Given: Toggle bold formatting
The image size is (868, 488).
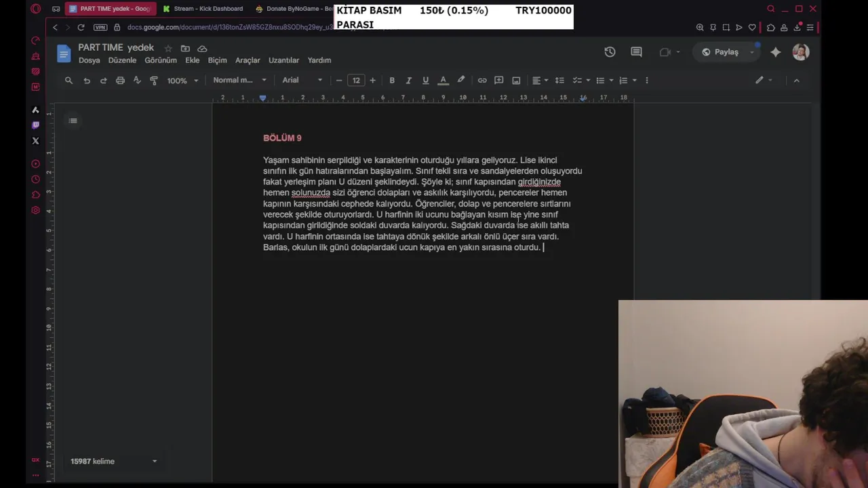Looking at the screenshot, I should (x=392, y=80).
